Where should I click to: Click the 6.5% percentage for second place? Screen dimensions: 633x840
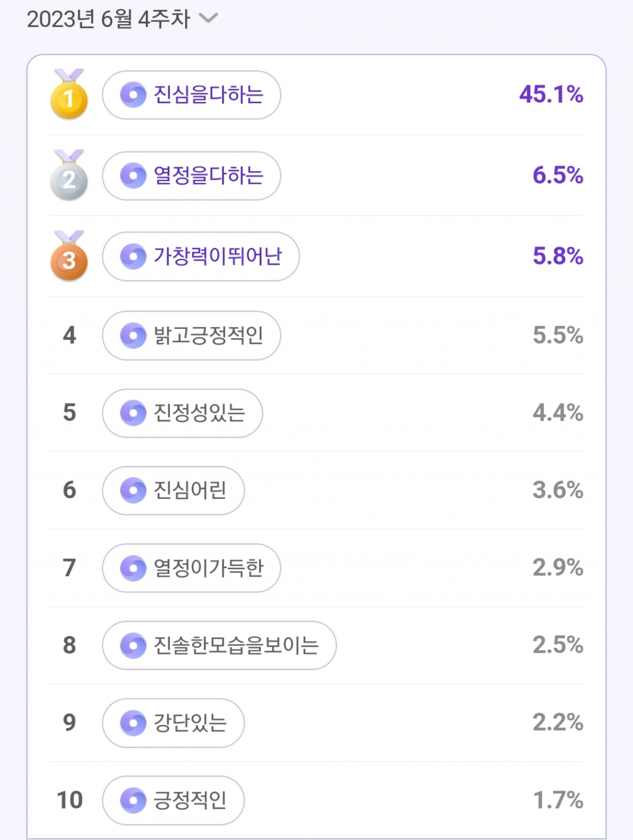558,176
